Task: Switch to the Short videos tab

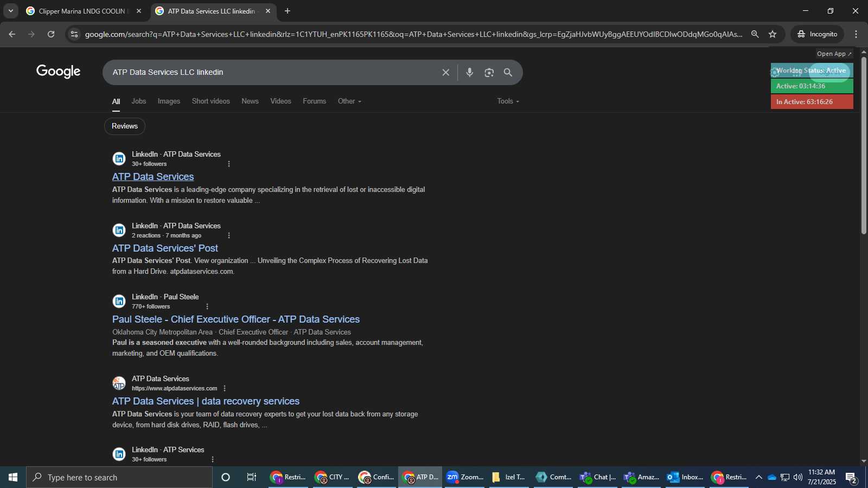Action: pyautogui.click(x=211, y=101)
